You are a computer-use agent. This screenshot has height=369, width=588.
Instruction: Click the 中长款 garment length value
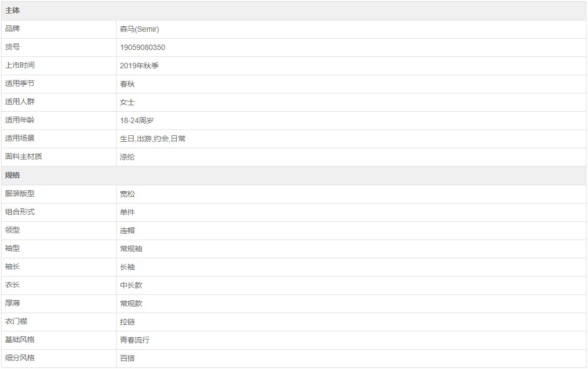click(x=131, y=285)
